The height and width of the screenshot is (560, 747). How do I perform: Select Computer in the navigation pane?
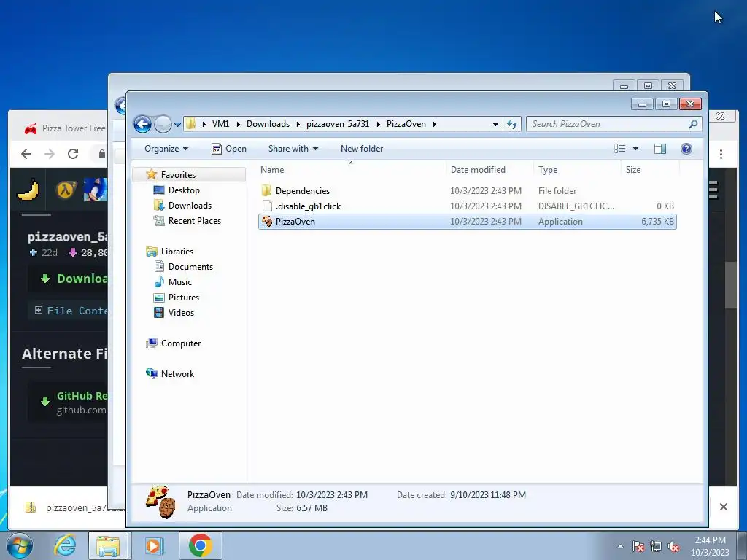pyautogui.click(x=180, y=343)
